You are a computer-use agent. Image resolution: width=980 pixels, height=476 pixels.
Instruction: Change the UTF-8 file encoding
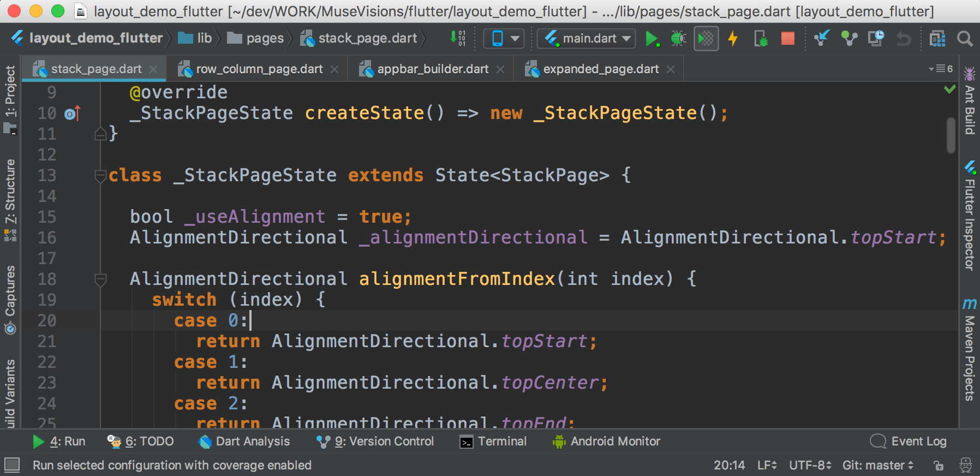coord(810,465)
